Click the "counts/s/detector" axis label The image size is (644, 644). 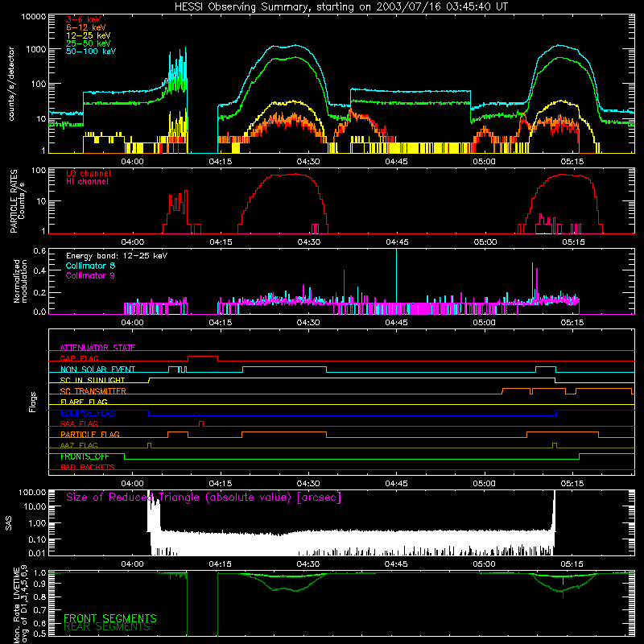coord(11,84)
